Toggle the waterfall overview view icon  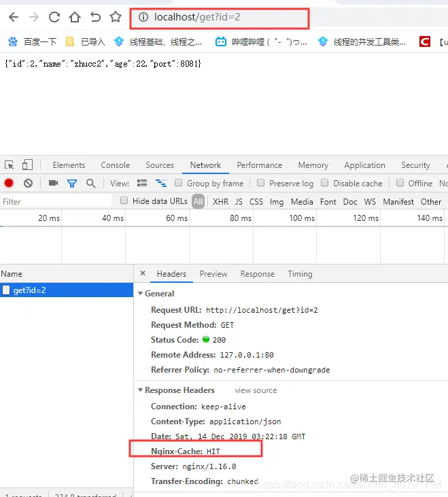[x=161, y=183]
